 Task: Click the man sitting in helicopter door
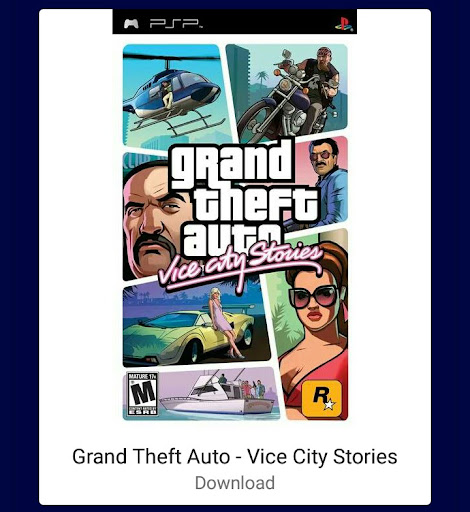pos(167,94)
